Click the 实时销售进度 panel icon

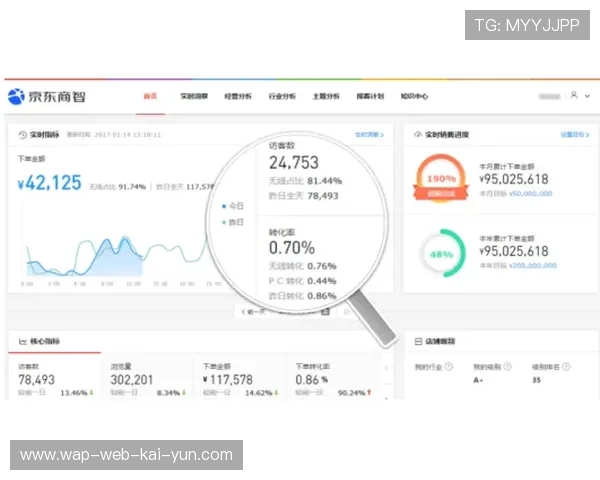point(417,133)
